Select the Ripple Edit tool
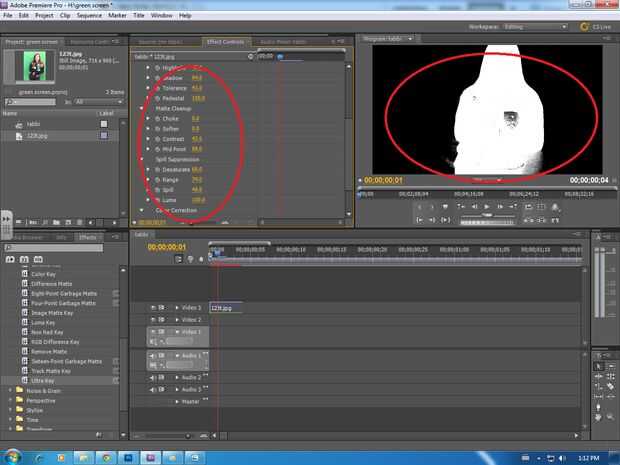The height and width of the screenshot is (465, 620). pos(598,376)
